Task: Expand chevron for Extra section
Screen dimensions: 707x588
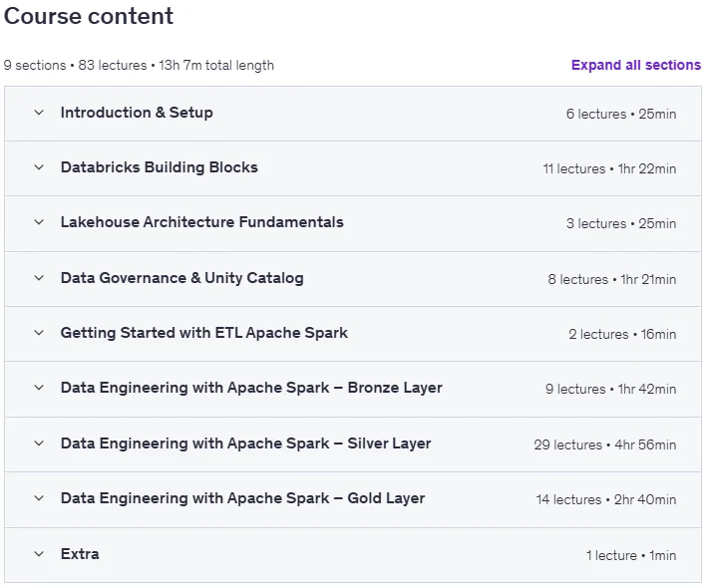Action: tap(39, 554)
